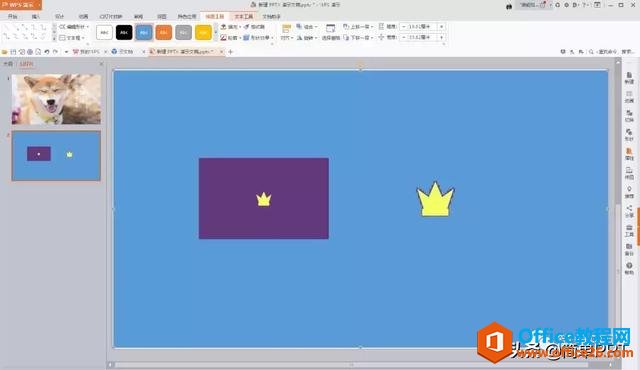
Task: Open the Help icon in right sidebar
Action: [x=629, y=268]
